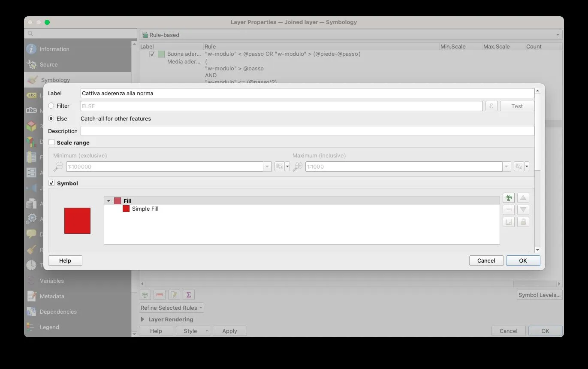Click into the Description text field
Image resolution: width=588 pixels, height=369 pixels.
[307, 131]
